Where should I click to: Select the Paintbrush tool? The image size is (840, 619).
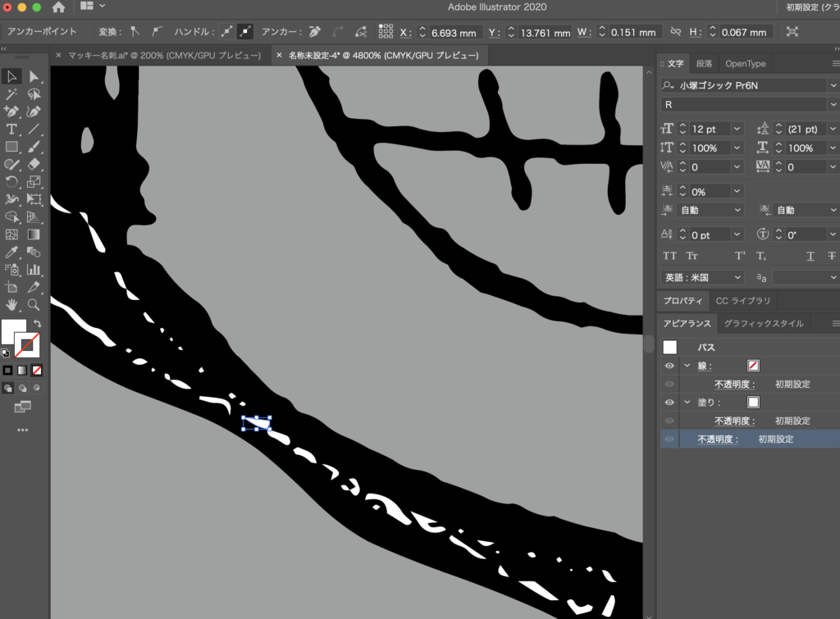34,147
